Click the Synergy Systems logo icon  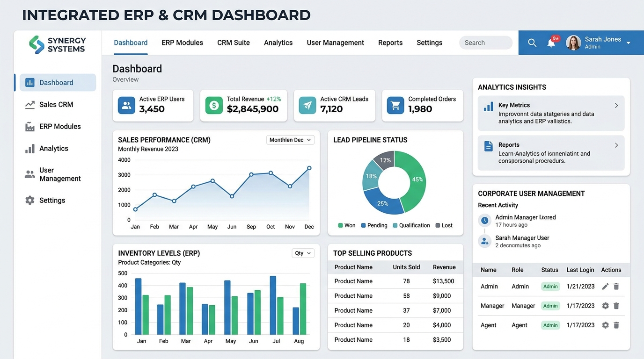(37, 44)
